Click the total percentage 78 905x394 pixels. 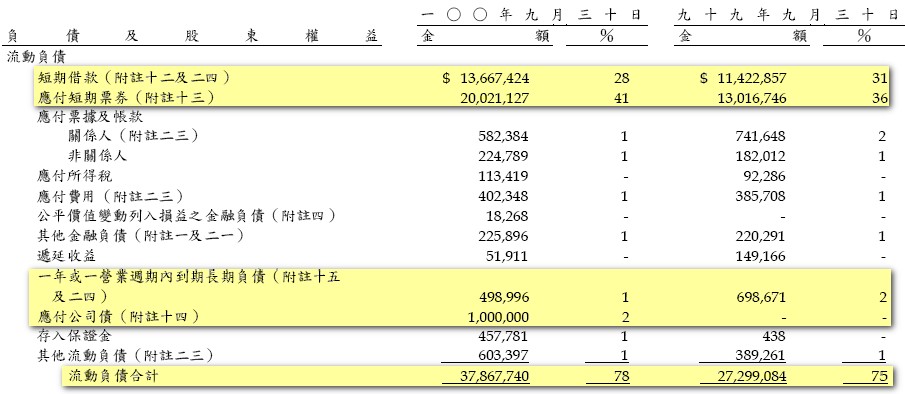point(621,377)
